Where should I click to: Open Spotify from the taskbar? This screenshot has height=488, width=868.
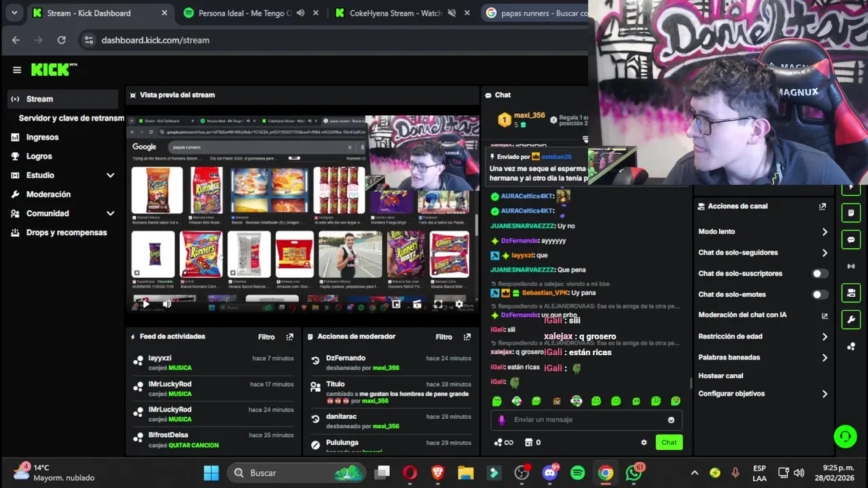coord(578,473)
